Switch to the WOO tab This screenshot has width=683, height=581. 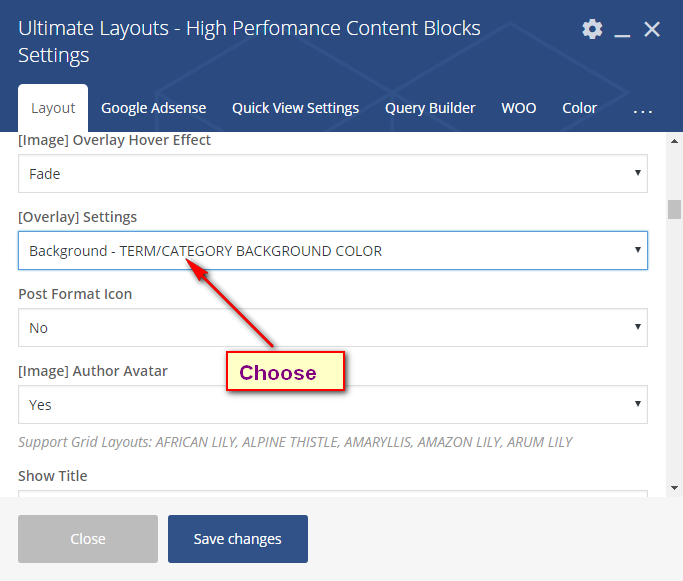coord(518,108)
